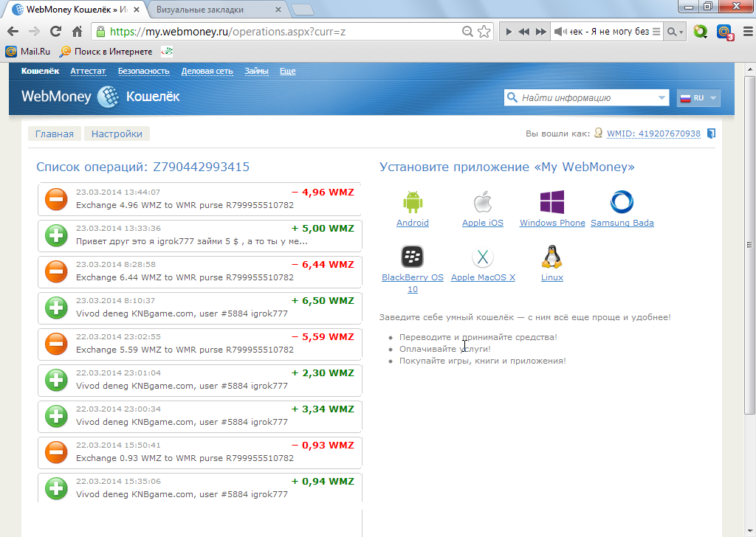Screen dimensions: 756x537
Task: Click the Samsung Bada ring icon
Action: pyautogui.click(x=622, y=202)
